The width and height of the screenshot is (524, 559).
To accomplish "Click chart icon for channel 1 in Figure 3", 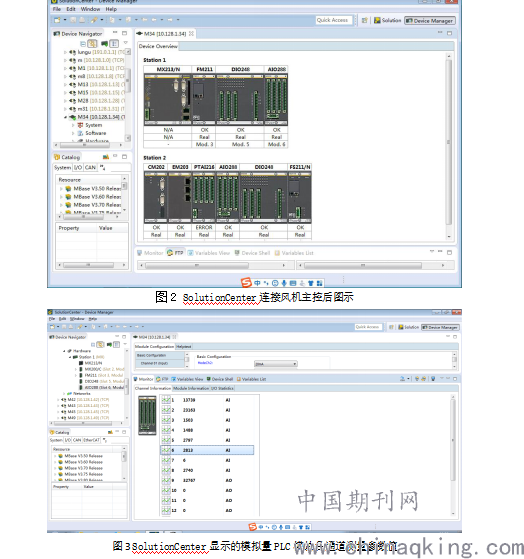I will click(x=166, y=400).
